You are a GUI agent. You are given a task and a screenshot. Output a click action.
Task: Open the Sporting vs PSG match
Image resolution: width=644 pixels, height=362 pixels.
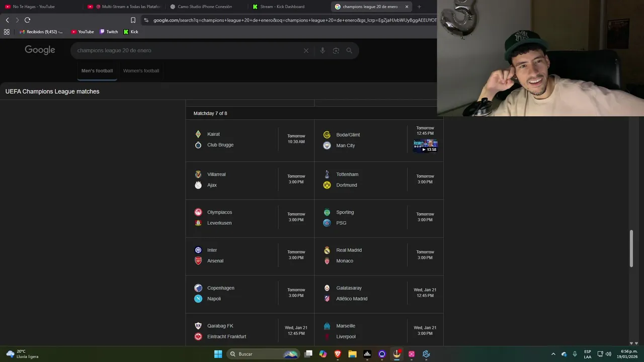point(379,218)
